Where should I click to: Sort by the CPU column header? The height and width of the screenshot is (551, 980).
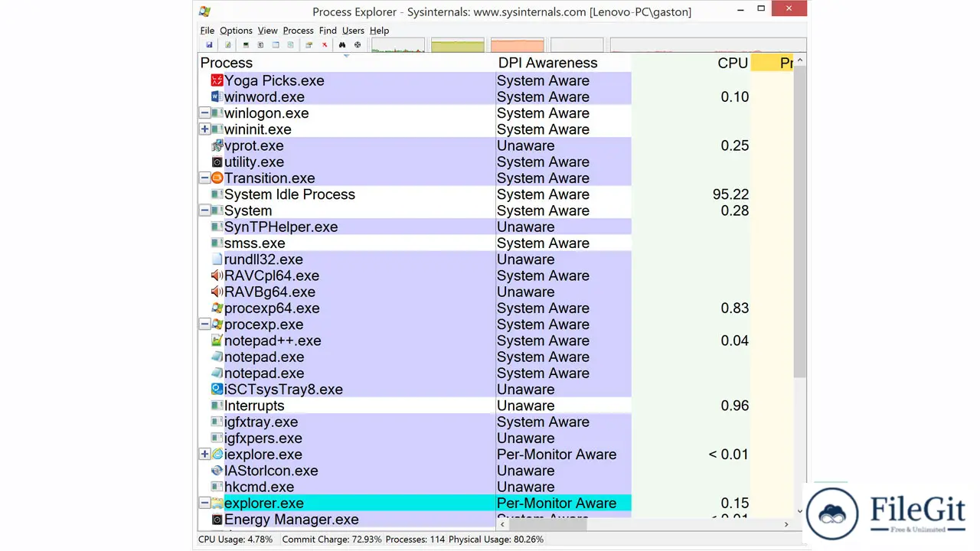[x=691, y=63]
